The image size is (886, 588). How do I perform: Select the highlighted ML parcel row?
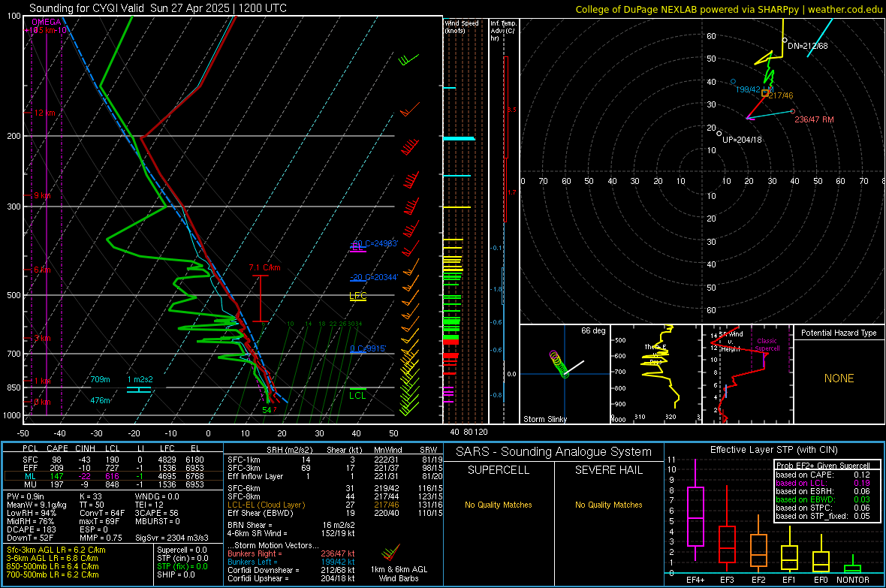point(113,476)
